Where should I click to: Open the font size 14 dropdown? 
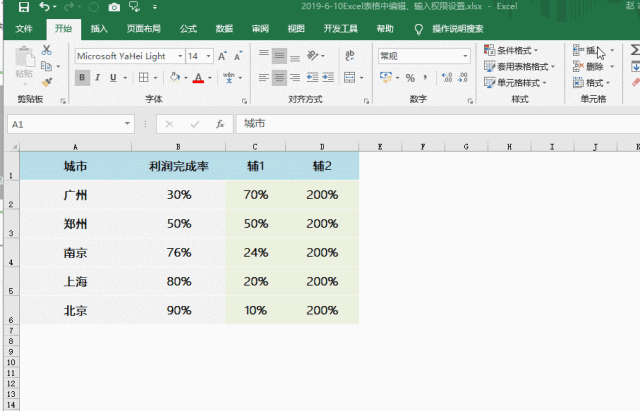click(207, 56)
